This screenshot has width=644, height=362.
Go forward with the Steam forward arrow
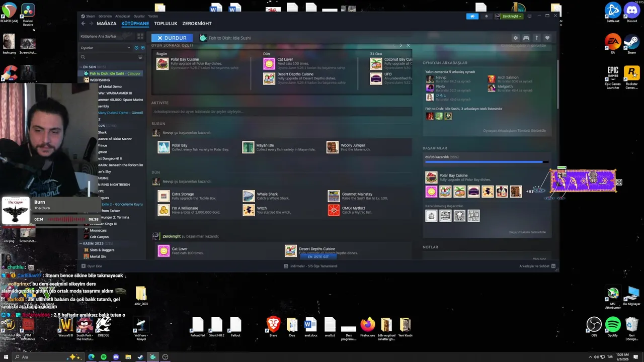tap(91, 24)
